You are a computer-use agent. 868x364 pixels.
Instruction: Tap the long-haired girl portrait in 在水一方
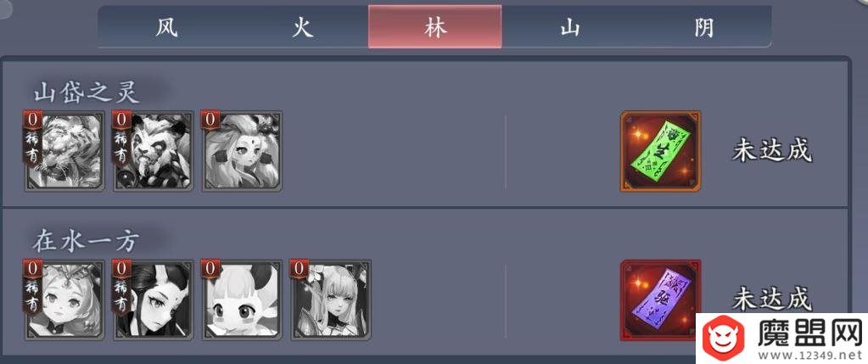(x=331, y=300)
